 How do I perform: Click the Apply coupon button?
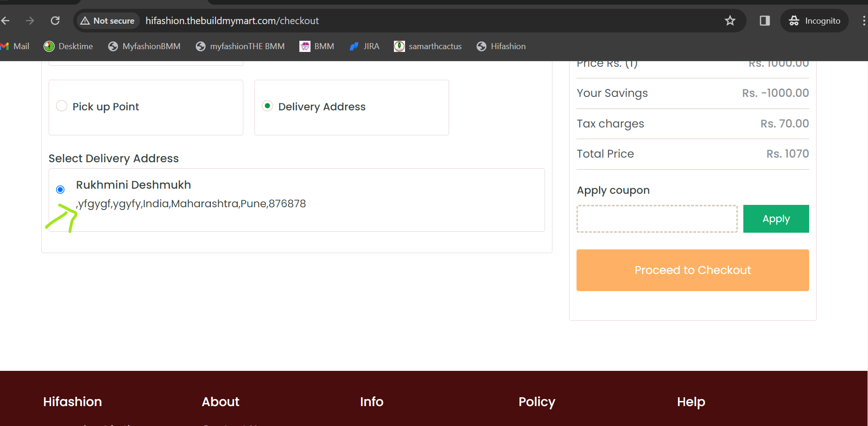click(x=776, y=219)
